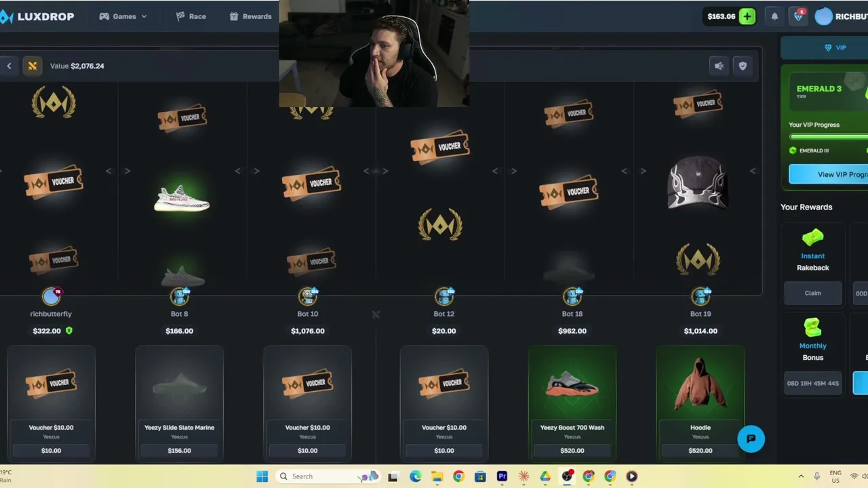Switch to the VIP tab
868x488 pixels.
(x=835, y=47)
